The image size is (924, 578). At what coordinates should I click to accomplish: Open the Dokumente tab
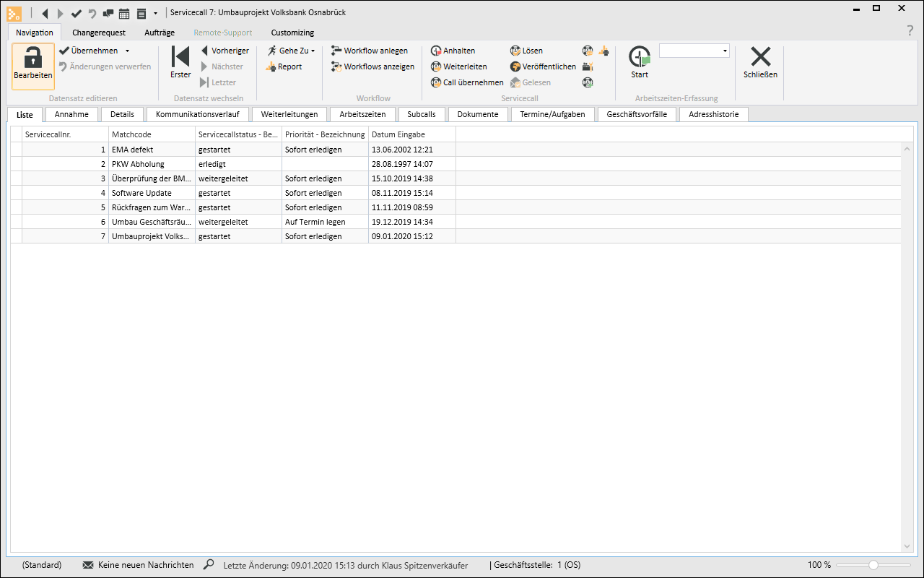pyautogui.click(x=478, y=114)
